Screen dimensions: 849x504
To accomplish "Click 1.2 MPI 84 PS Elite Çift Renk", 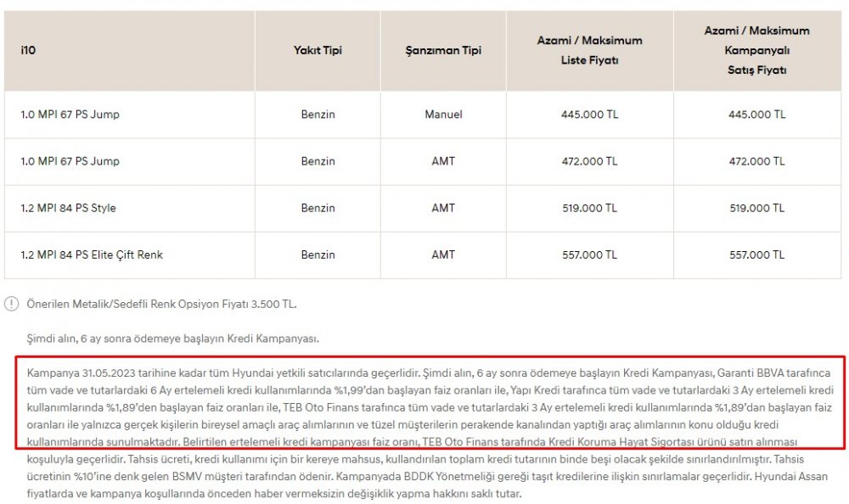I will [x=92, y=255].
